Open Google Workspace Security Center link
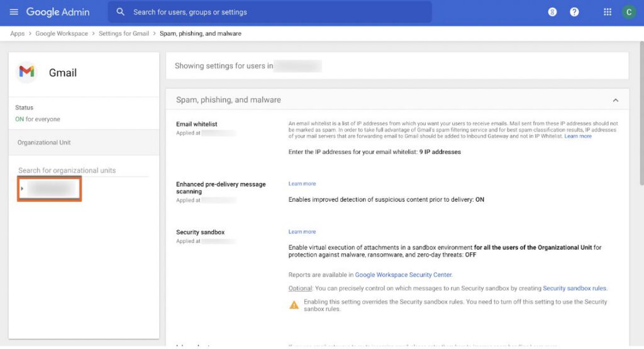 point(403,275)
